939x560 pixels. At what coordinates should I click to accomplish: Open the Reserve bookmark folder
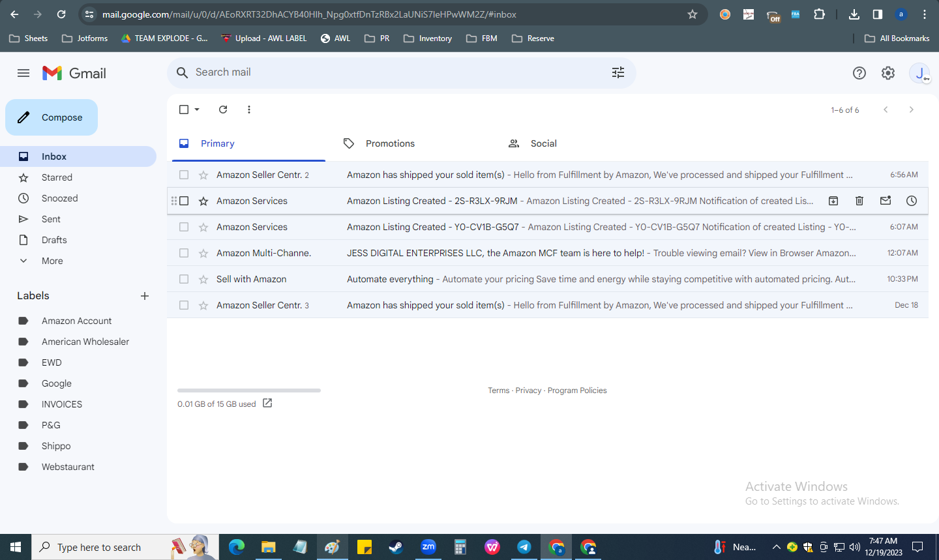point(533,38)
